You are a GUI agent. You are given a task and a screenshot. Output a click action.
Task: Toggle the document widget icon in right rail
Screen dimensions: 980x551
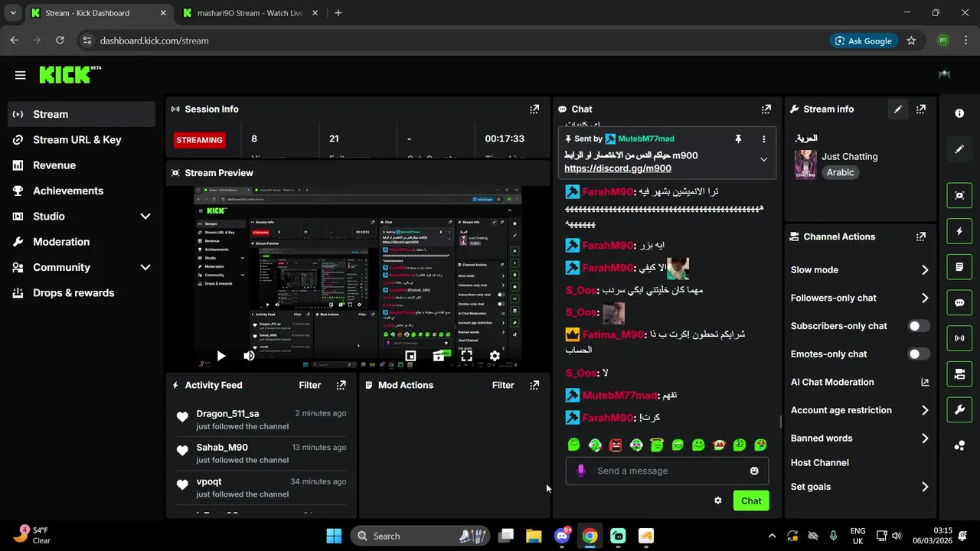coord(959,267)
